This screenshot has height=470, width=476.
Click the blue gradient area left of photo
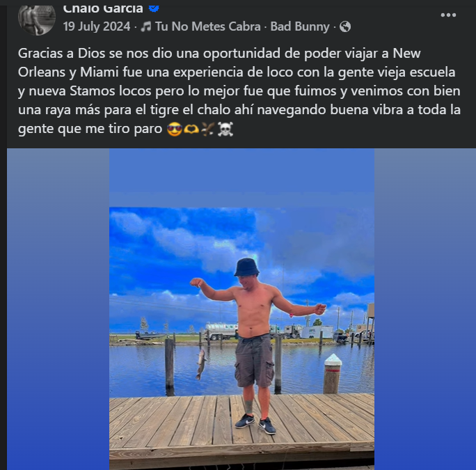pos(58,309)
